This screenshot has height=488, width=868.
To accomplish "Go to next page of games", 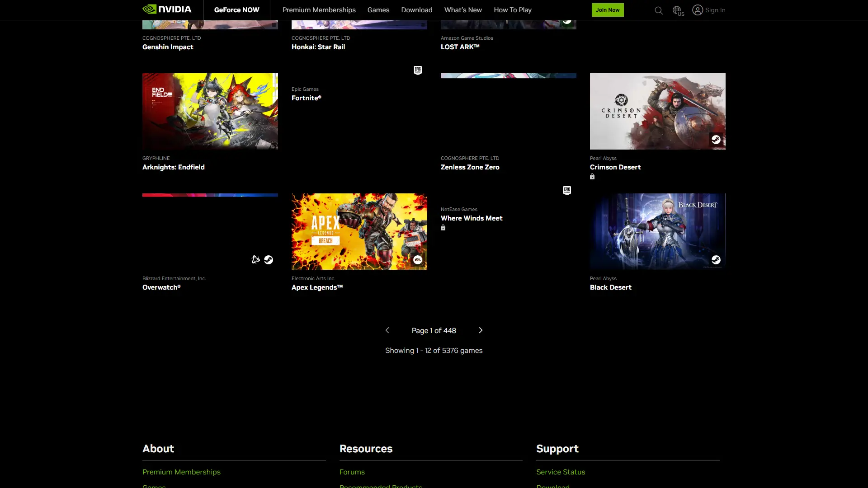I will coord(481,330).
